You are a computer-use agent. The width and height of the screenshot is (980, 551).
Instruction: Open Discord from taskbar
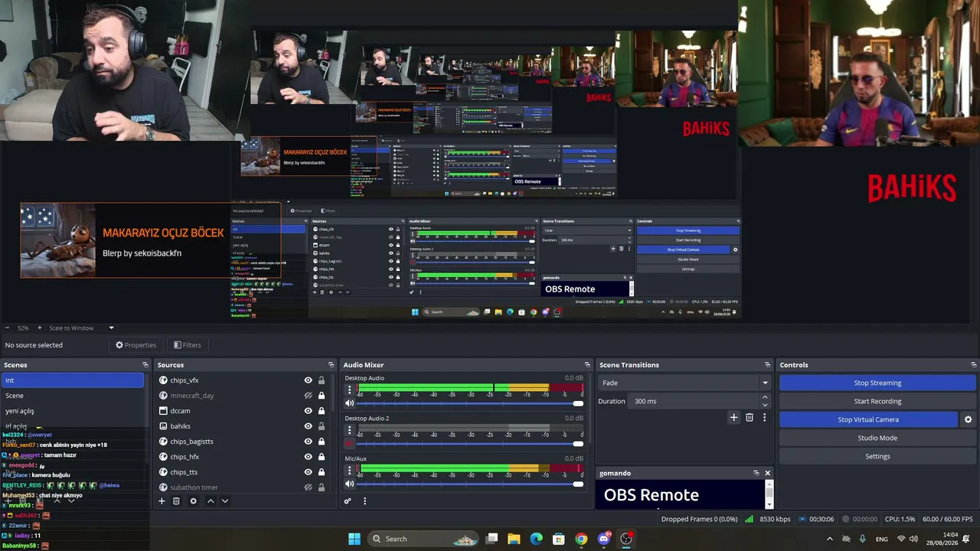click(603, 539)
